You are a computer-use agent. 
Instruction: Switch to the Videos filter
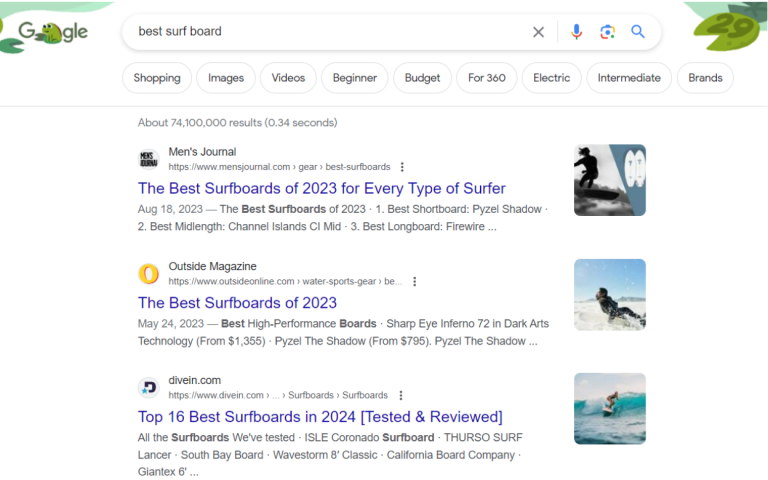288,78
